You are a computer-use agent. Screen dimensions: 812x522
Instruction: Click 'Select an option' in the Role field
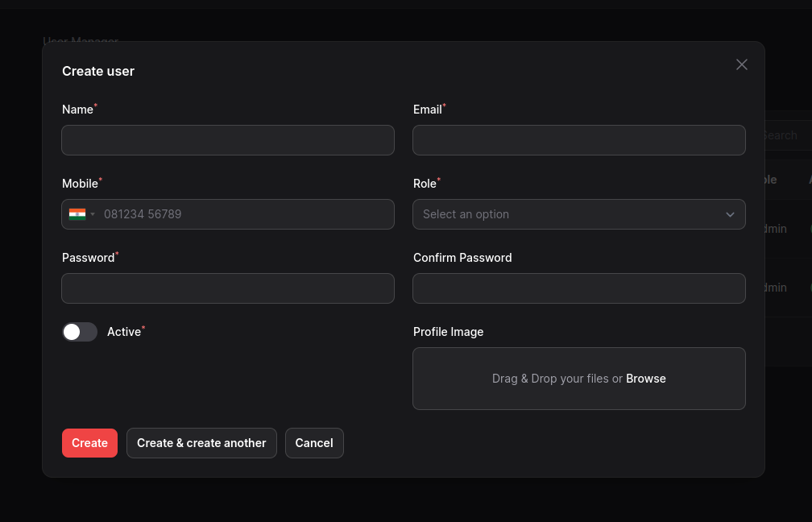(466, 214)
